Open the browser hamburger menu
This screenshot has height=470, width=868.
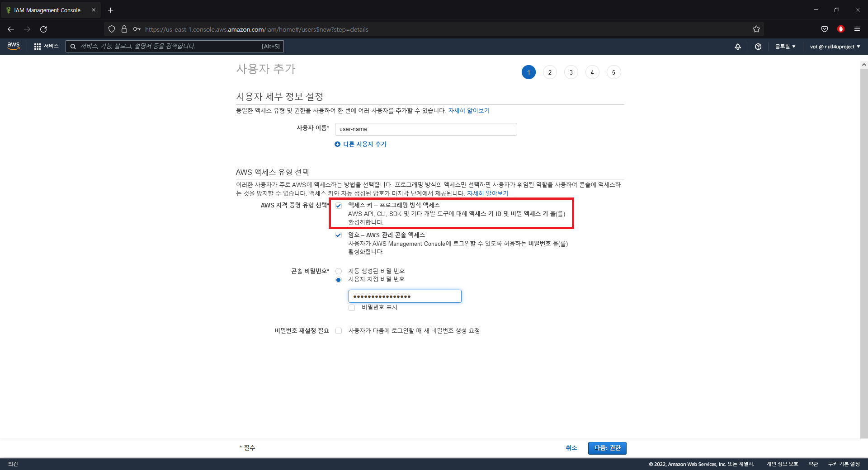(857, 29)
